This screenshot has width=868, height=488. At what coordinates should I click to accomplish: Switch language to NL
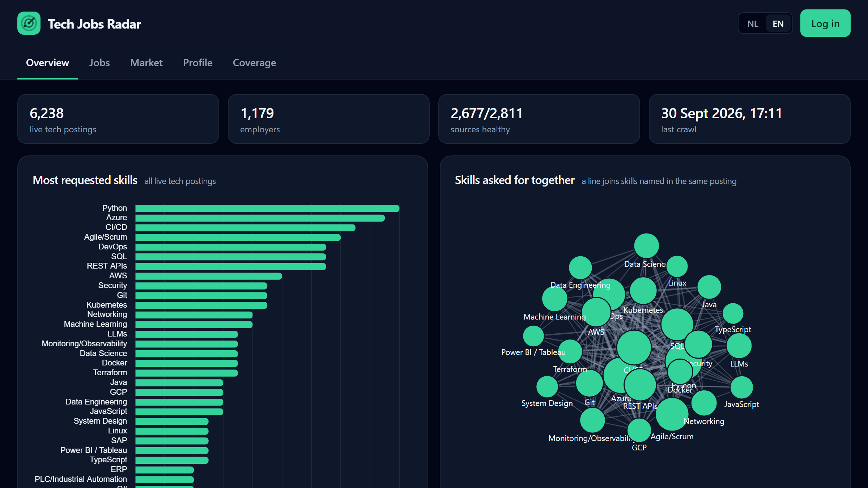click(x=753, y=23)
